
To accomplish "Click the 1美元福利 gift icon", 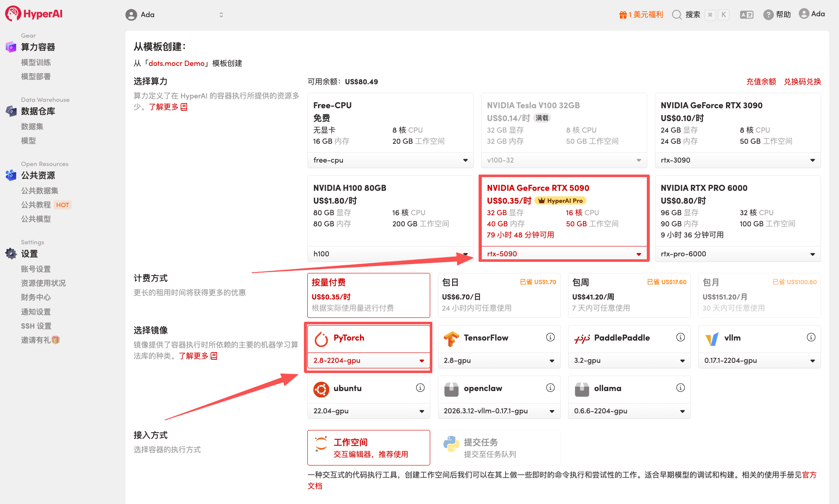I will click(623, 15).
